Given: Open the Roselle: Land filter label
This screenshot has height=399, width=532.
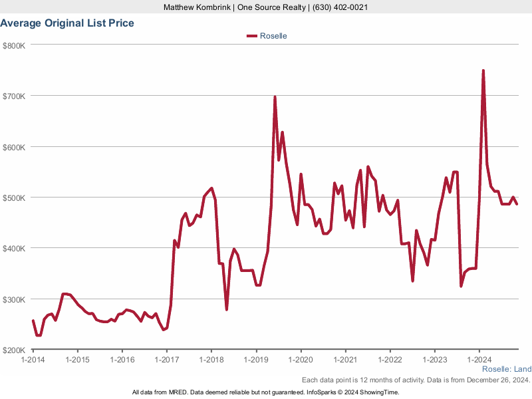Looking at the screenshot, I should coord(506,369).
